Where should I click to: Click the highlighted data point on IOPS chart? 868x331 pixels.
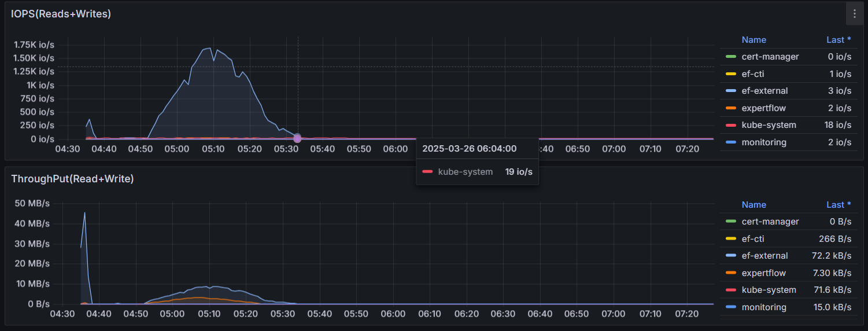(297, 138)
